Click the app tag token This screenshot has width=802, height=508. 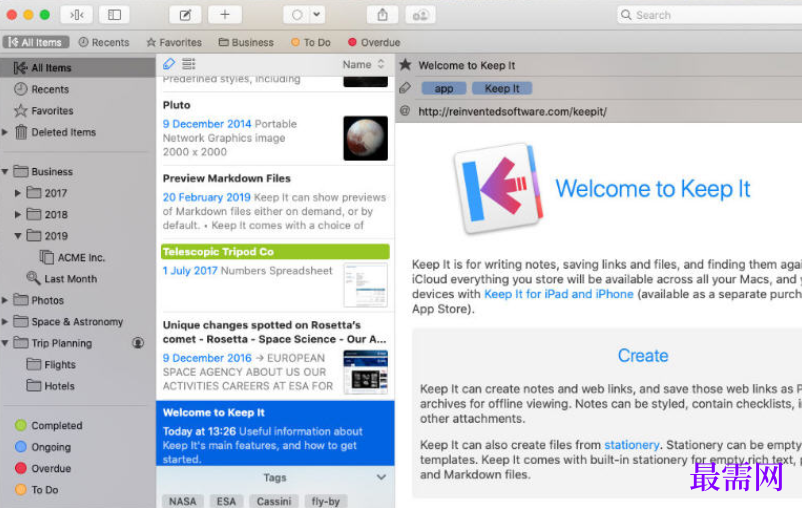click(x=443, y=89)
